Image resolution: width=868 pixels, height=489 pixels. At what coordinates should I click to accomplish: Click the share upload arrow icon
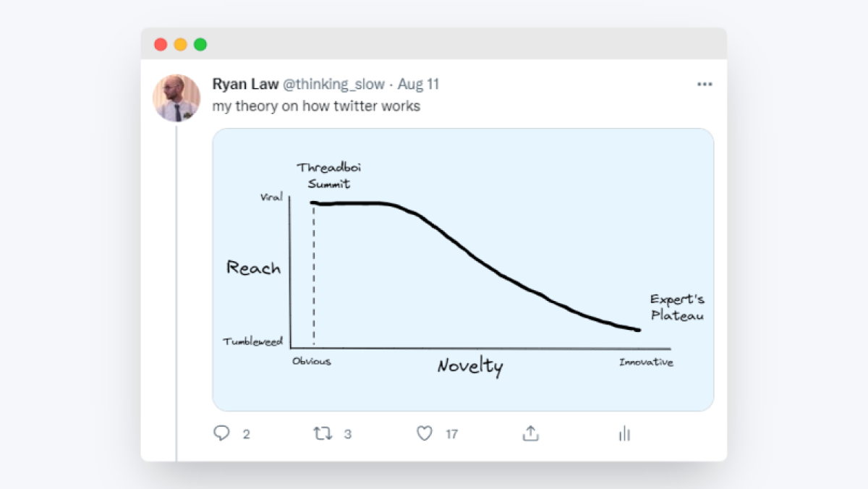click(530, 433)
